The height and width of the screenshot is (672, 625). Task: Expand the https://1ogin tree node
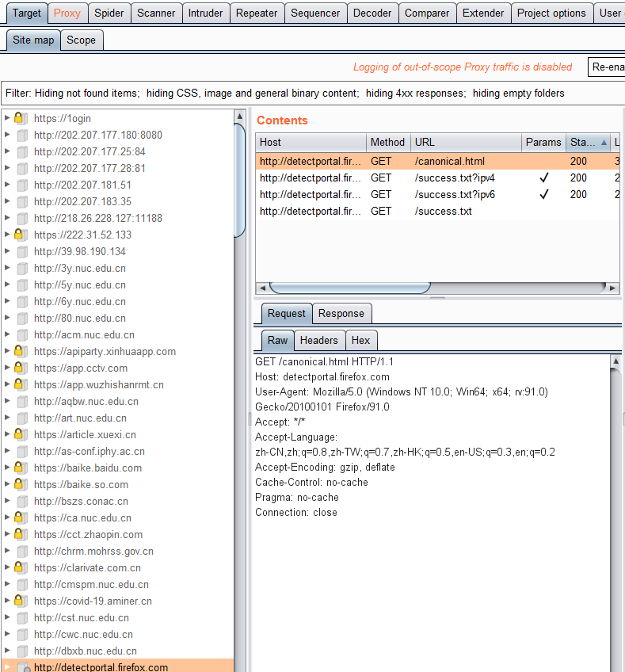point(7,117)
